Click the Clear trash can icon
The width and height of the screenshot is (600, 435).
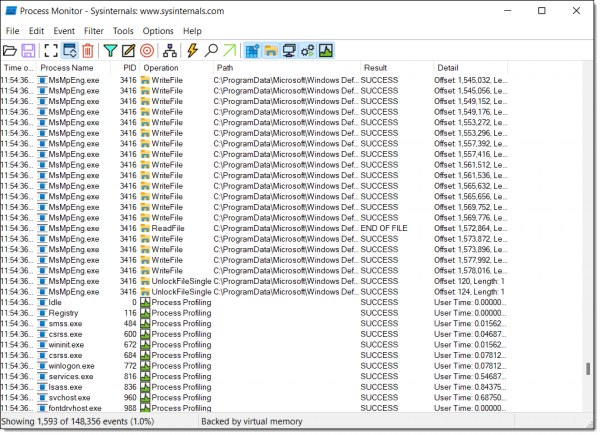pyautogui.click(x=88, y=51)
